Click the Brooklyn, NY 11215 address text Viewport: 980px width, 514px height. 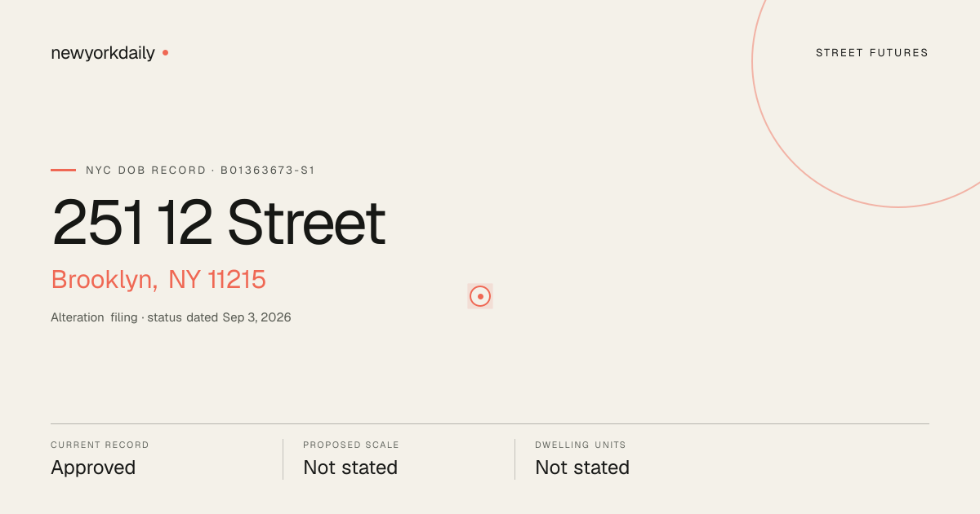[x=158, y=280]
